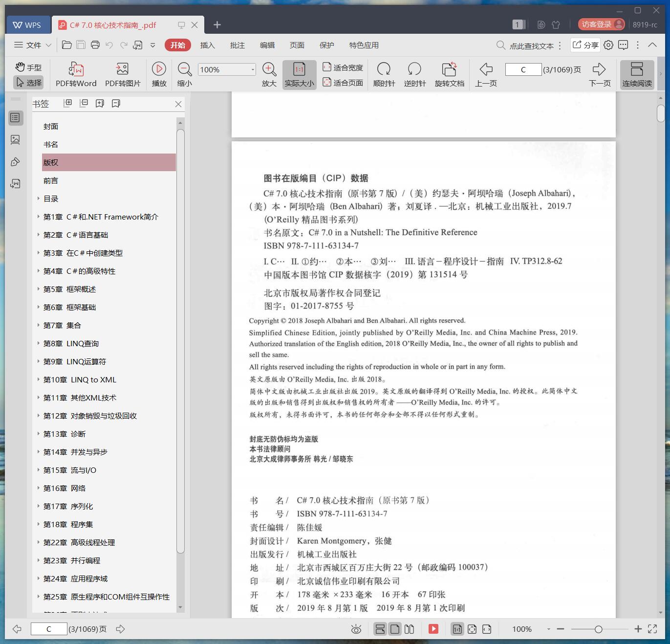
Task: Click 访客登录 login button
Action: tap(602, 24)
